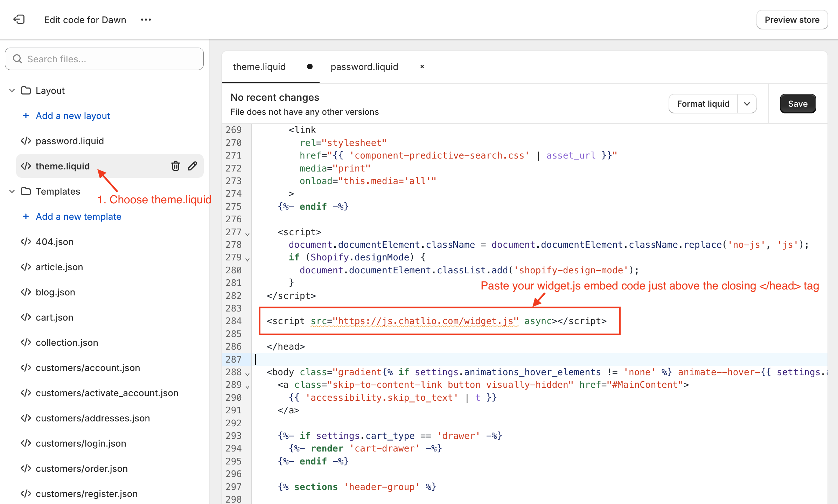Click the closing </head> tag line
This screenshot has width=838, height=504.
(286, 346)
